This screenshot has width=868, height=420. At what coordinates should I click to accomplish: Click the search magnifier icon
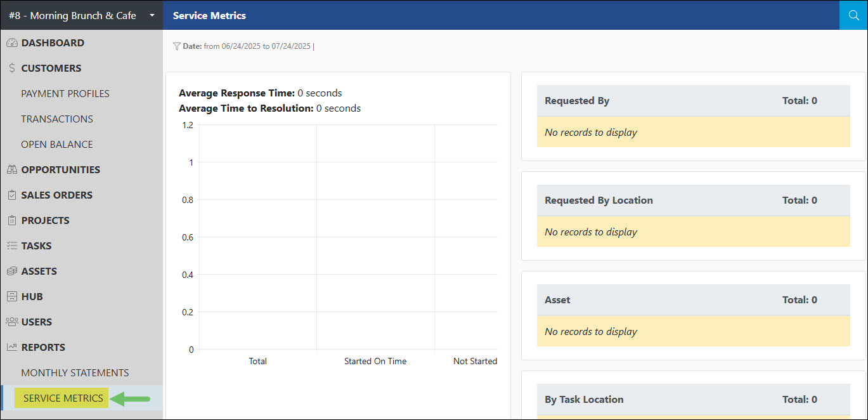pos(853,15)
